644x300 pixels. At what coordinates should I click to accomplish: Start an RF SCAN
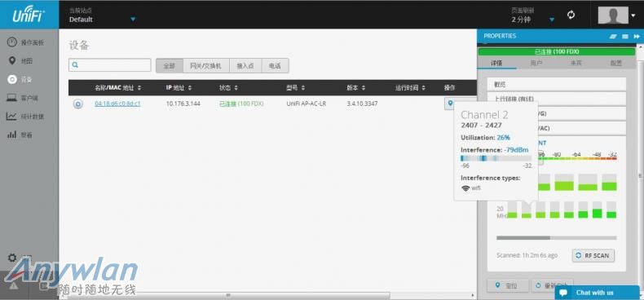[x=593, y=255]
